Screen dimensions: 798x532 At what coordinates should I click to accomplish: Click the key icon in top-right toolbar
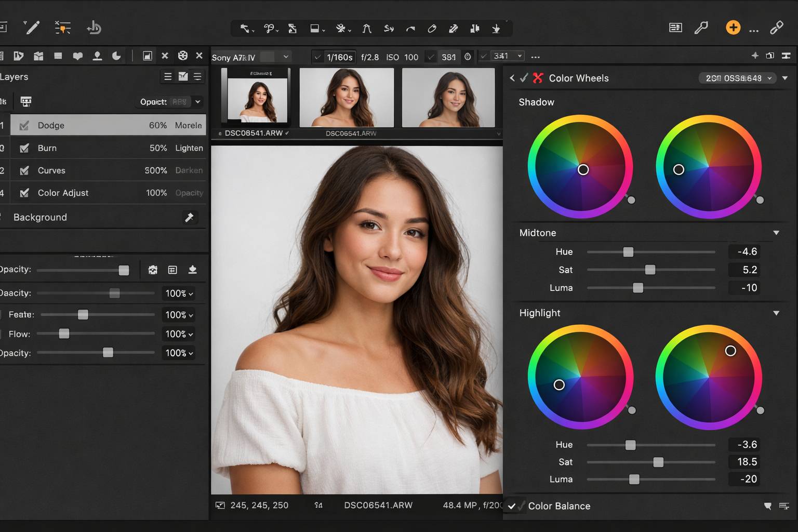701,28
